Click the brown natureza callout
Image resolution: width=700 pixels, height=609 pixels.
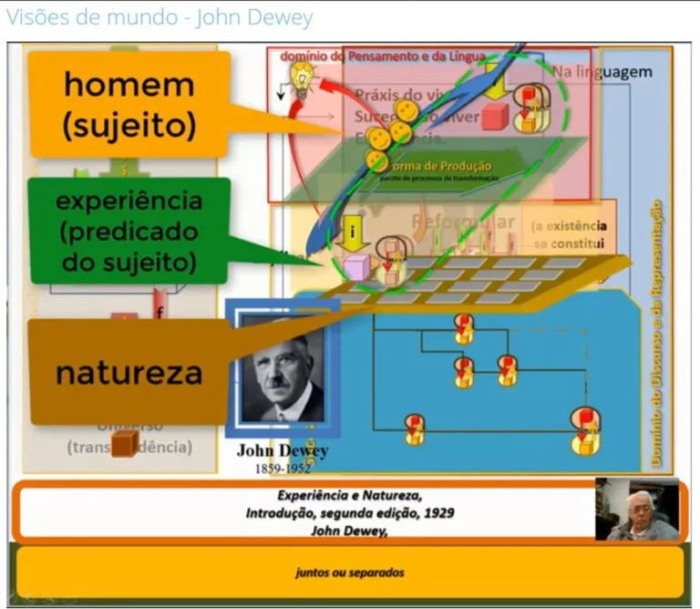[127, 372]
